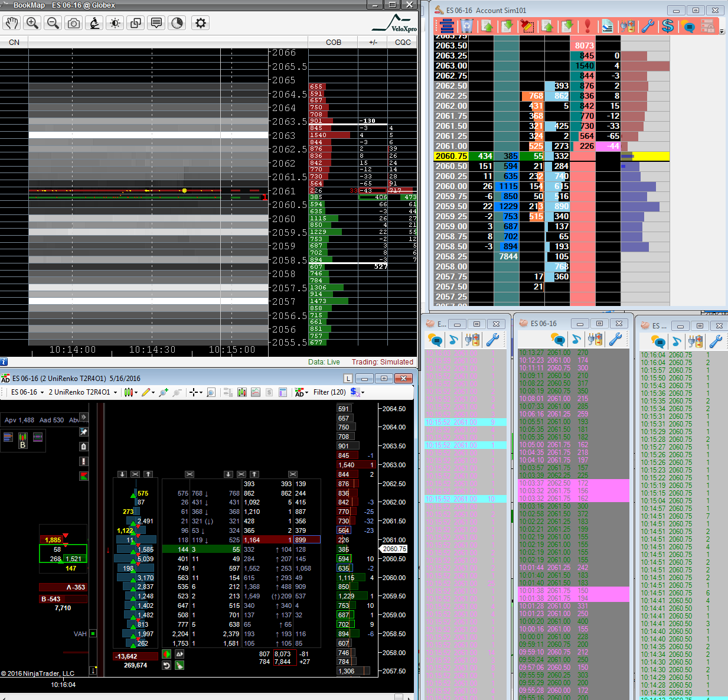Image resolution: width=728 pixels, height=700 pixels.
Task: Click the 2063.00 price cell in DOM
Action: click(451, 66)
